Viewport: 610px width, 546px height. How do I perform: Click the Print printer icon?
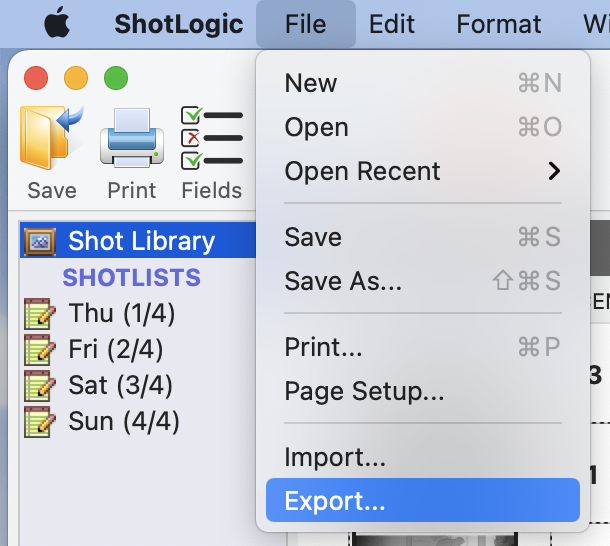tap(132, 138)
